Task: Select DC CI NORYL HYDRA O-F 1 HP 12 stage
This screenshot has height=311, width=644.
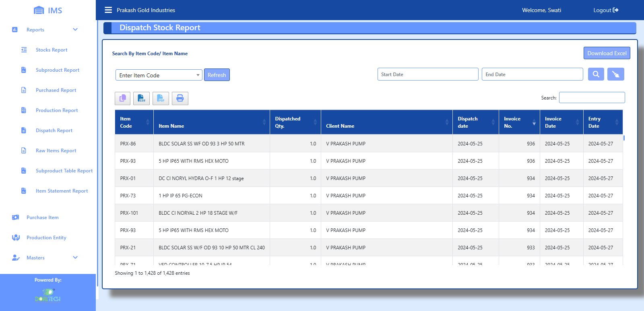Action: [x=201, y=178]
